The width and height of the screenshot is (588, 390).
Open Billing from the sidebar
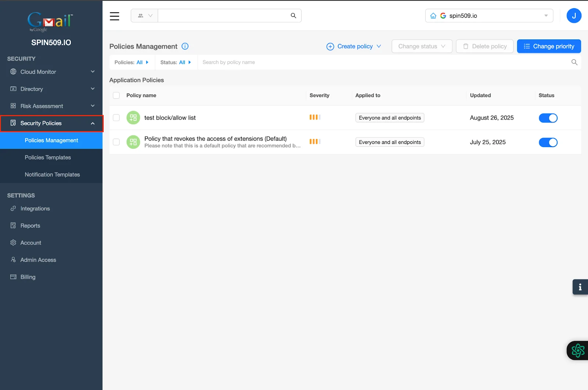(28, 277)
